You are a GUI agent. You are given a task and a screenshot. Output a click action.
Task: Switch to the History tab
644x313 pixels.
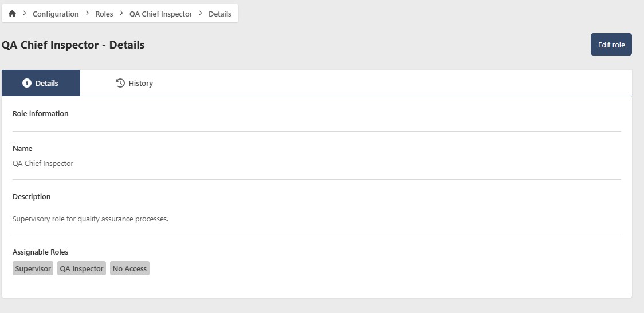point(134,83)
